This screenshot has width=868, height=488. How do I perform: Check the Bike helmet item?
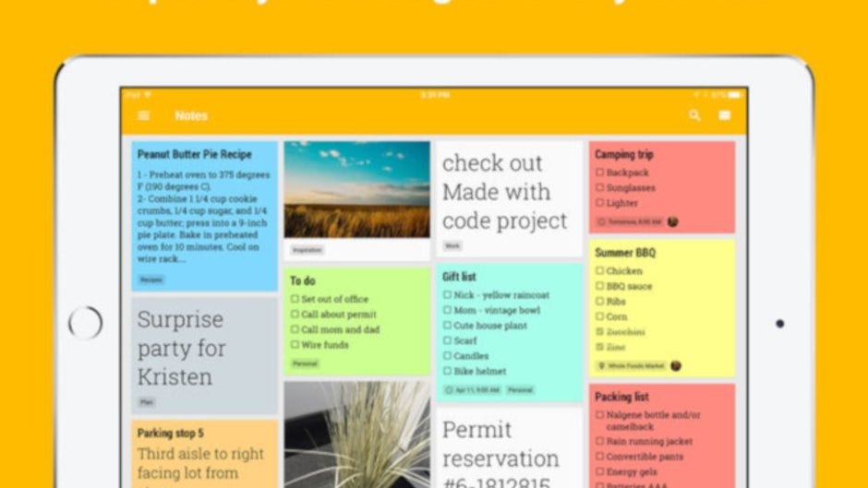coord(447,371)
